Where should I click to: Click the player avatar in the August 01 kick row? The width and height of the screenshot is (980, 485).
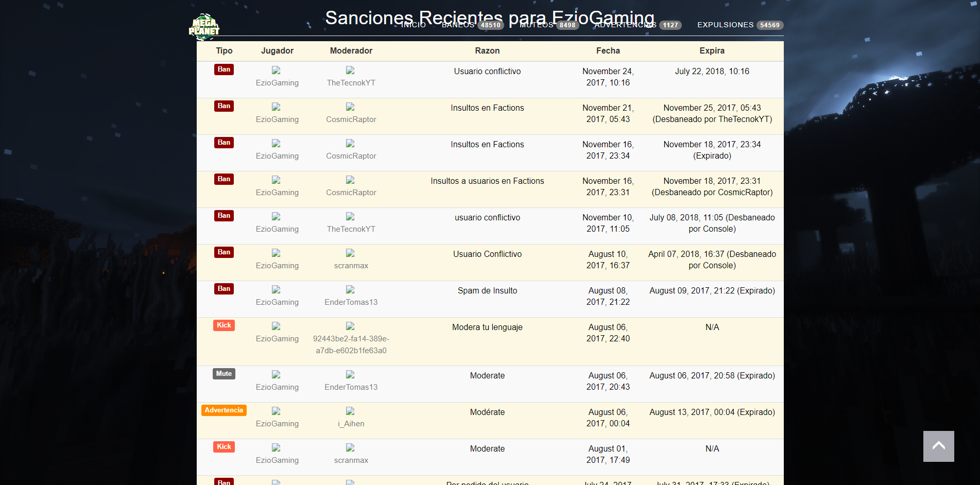[276, 447]
